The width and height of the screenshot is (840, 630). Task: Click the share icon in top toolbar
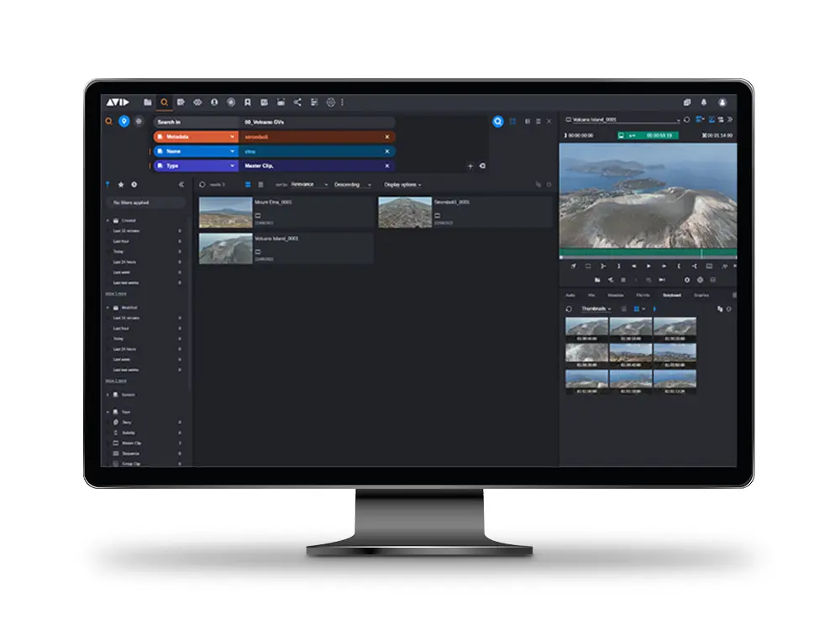coord(297,102)
